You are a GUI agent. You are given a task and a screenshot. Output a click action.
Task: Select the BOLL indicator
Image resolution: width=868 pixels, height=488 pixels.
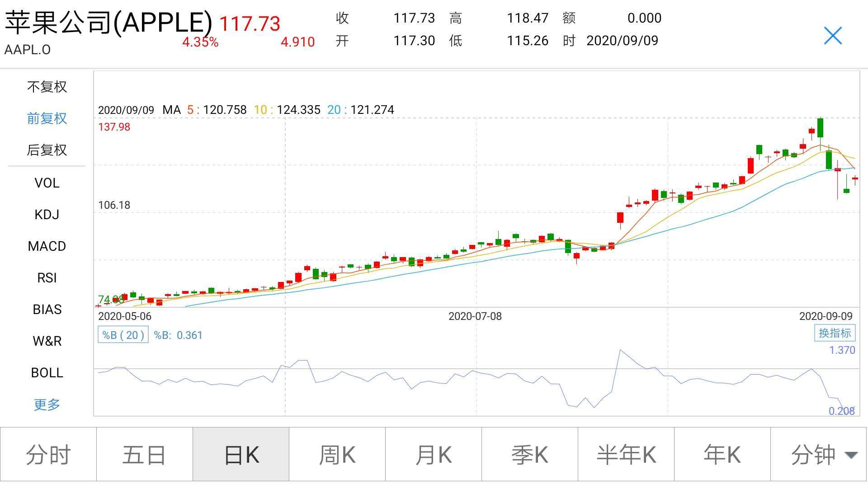(x=47, y=373)
